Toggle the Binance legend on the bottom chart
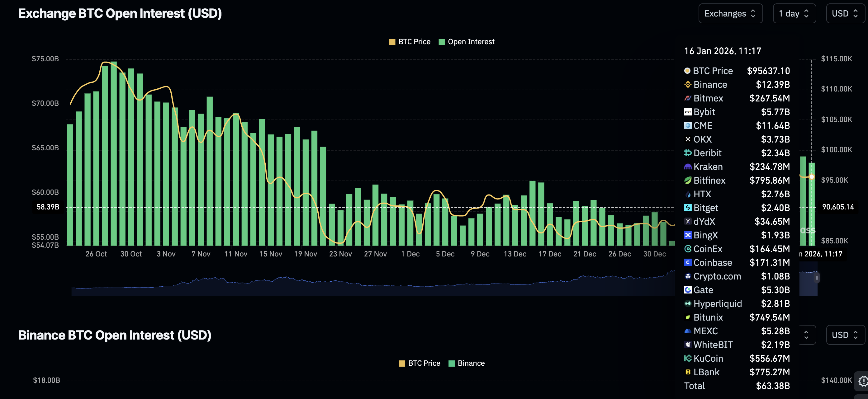This screenshot has height=399, width=868. pos(466,363)
